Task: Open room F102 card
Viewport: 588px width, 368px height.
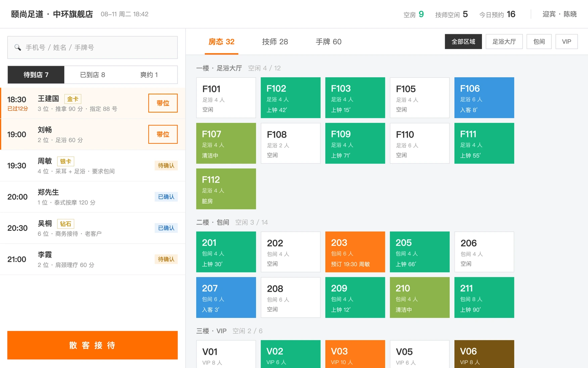Action: [x=291, y=98]
